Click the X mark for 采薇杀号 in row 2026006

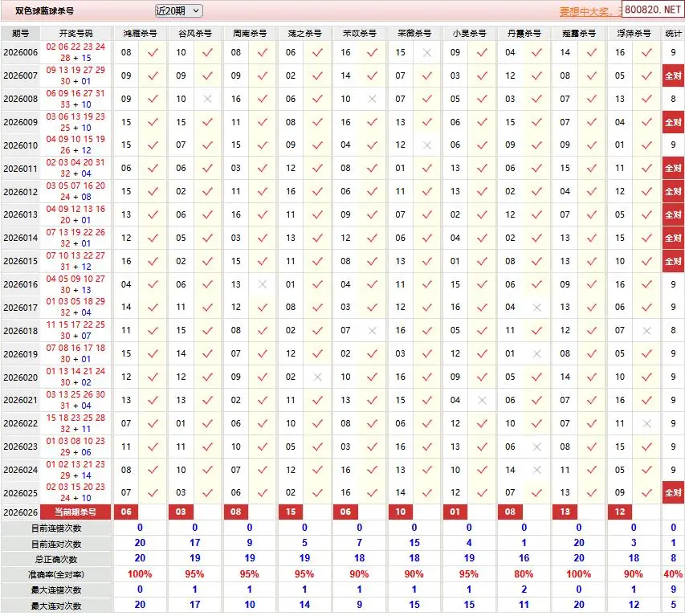click(x=426, y=52)
